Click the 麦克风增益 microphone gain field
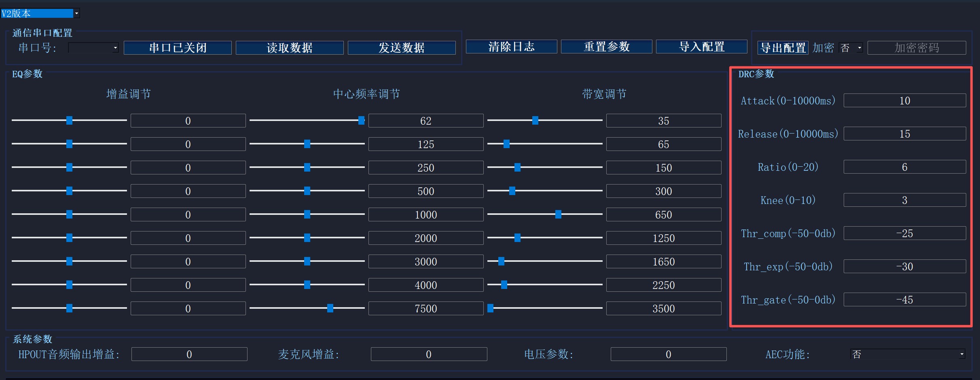The width and height of the screenshot is (980, 380). (x=429, y=354)
